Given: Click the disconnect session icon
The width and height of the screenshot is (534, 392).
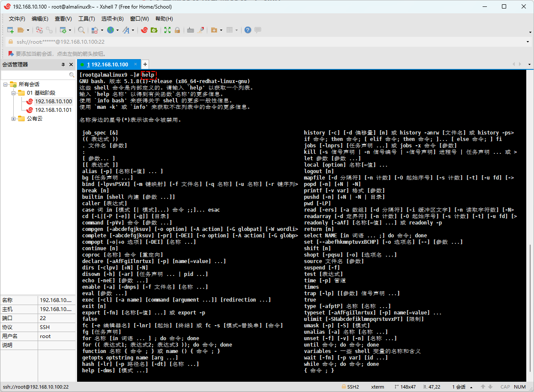Looking at the screenshot, I should pos(49,30).
